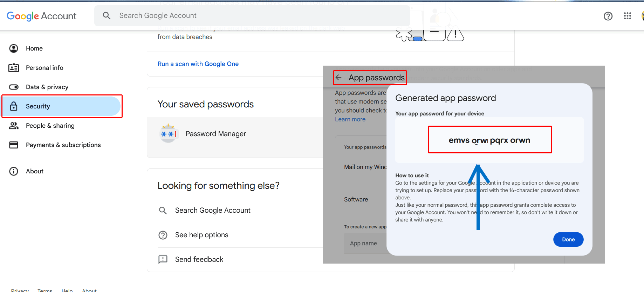Open the Google apps grid icon
The height and width of the screenshot is (292, 644).
(627, 16)
